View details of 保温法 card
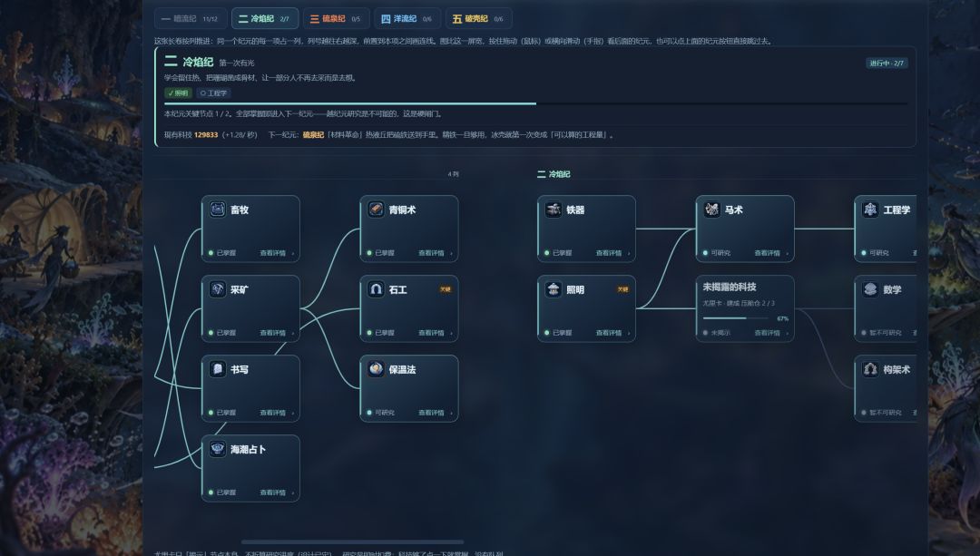Image resolution: width=980 pixels, height=556 pixels. (x=435, y=413)
